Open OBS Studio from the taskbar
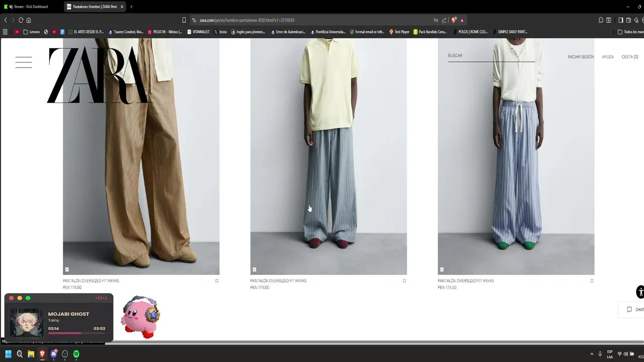The image size is (644, 362). click(65, 354)
